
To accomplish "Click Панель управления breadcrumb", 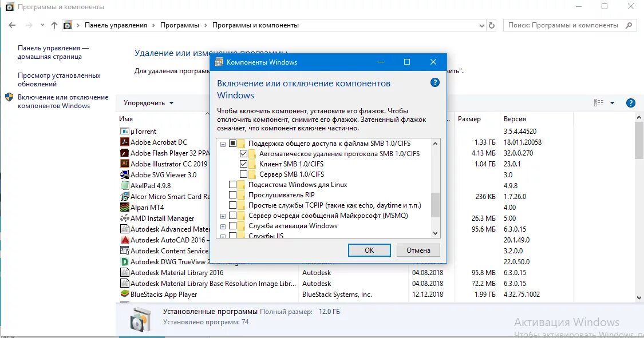I will (x=116, y=25).
